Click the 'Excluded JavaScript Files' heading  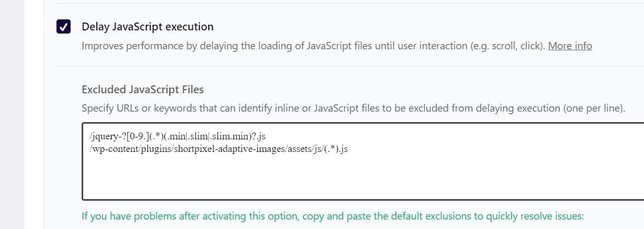[142, 89]
